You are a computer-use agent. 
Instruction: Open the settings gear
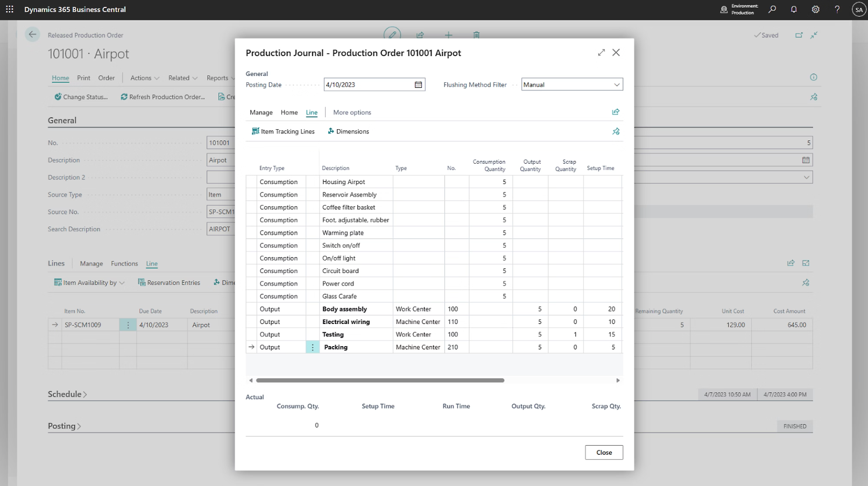click(816, 9)
